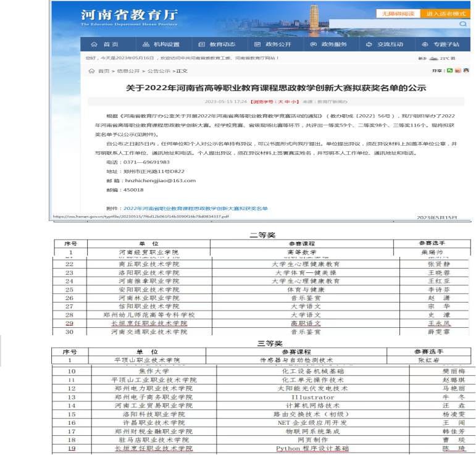Set font size to 小
This screenshot has height=455, width=476.
point(293,102)
